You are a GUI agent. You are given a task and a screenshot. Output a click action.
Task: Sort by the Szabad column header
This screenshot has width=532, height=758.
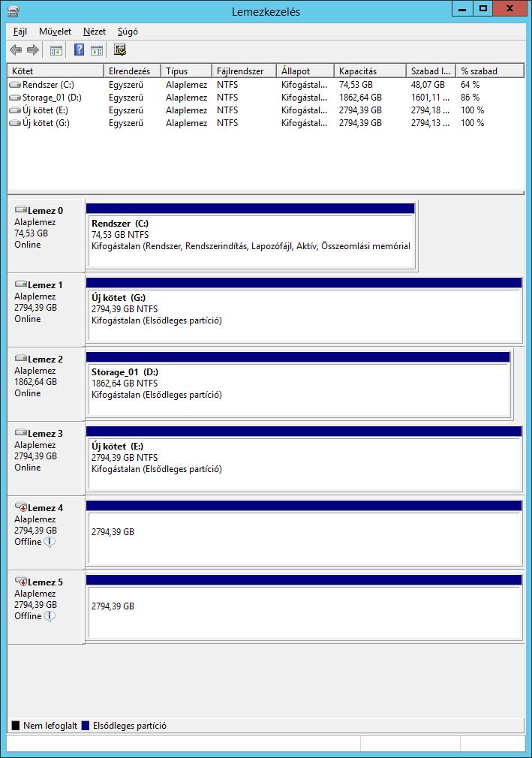(431, 71)
